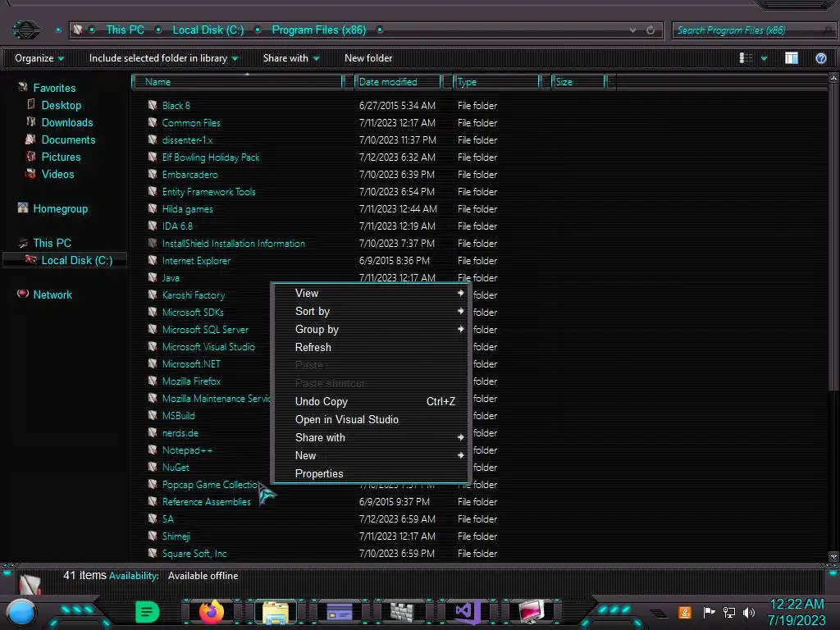840x630 pixels.
Task: Click the change view icon
Action: point(746,58)
